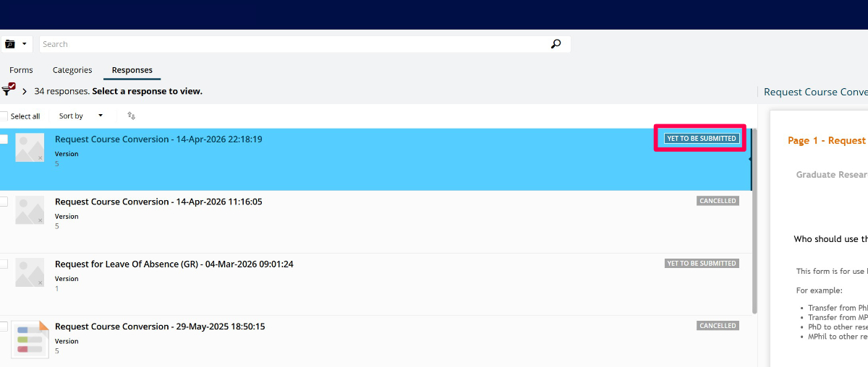Viewport: 868px width, 367px height.
Task: Click the Leave Of Absence response thumbnail
Action: tap(30, 272)
